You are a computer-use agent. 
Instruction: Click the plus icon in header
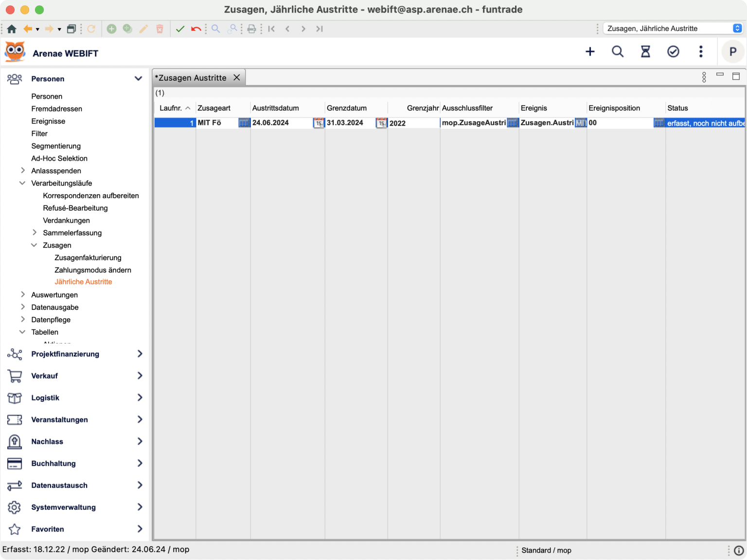(x=590, y=52)
